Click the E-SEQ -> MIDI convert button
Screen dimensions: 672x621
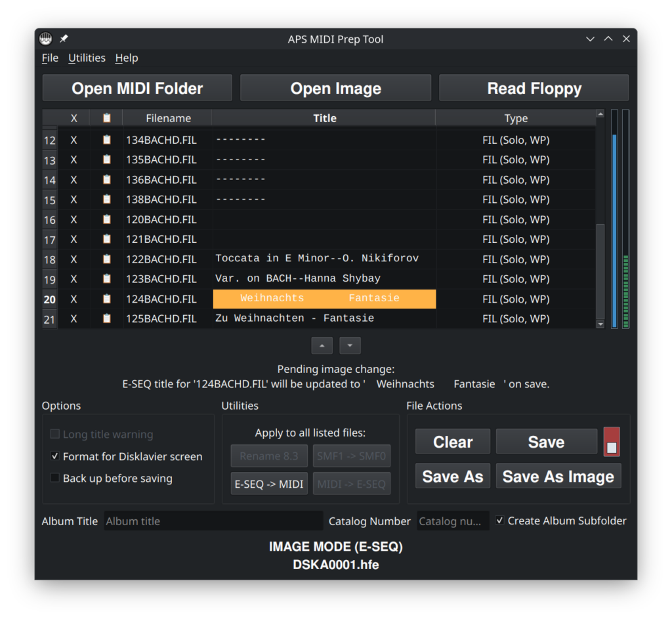tap(269, 484)
